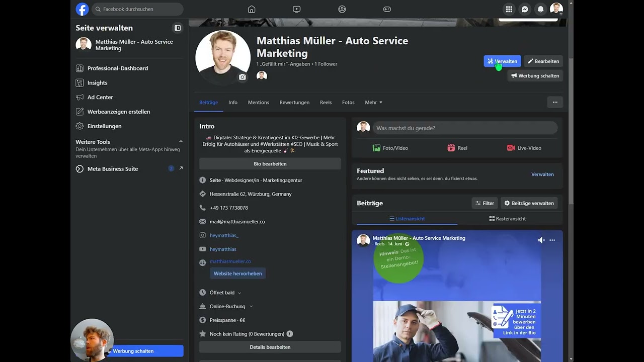Click Website hervorheben button
The height and width of the screenshot is (362, 644).
(237, 274)
